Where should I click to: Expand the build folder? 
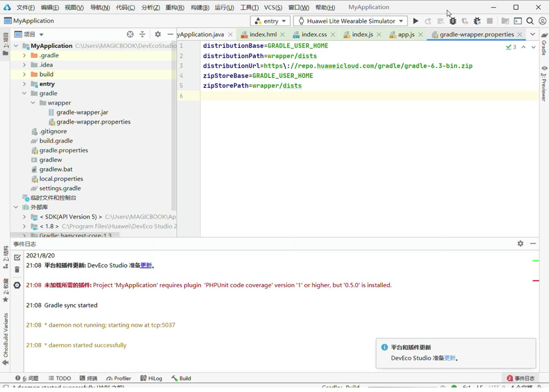24,74
